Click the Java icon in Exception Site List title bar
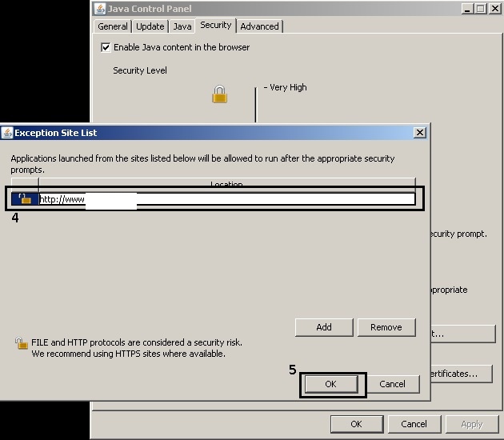 click(7, 133)
